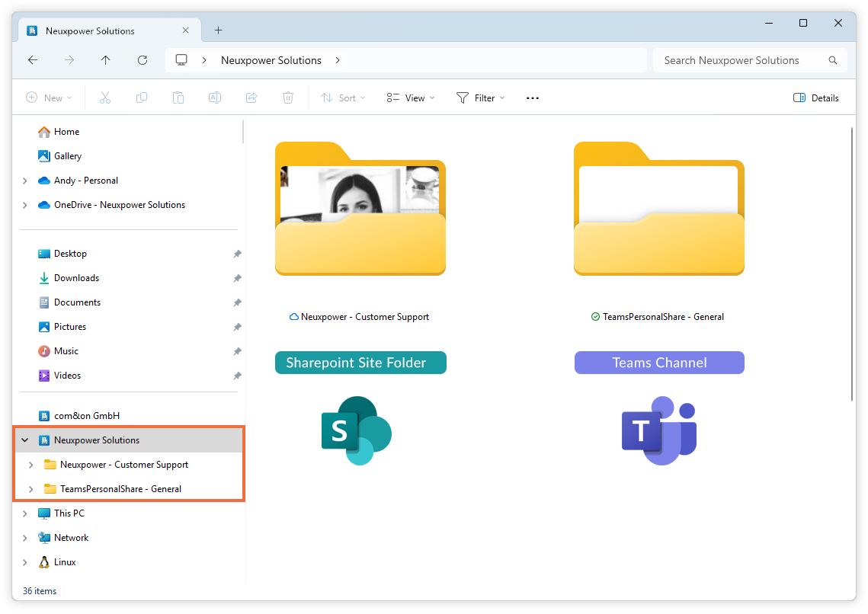Navigate back with the back arrow
Viewport: 868px width, 614px height.
(32, 59)
